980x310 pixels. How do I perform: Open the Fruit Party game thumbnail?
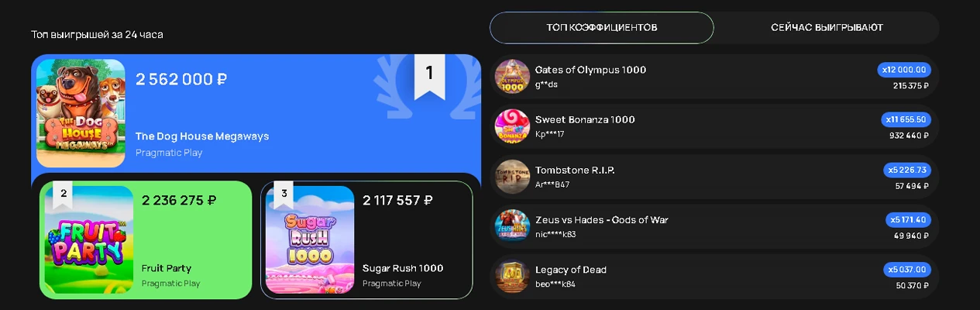tap(89, 239)
